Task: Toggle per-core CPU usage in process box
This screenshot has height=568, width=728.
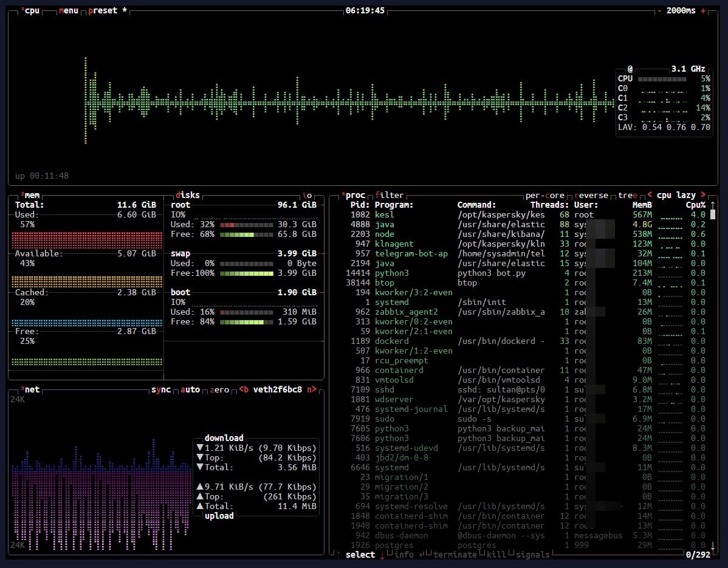Action: point(544,195)
